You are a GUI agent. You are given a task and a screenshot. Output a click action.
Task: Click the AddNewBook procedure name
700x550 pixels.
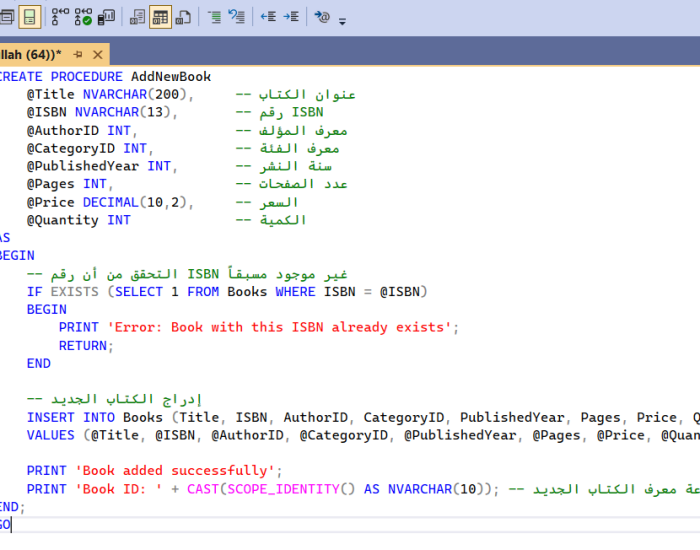[171, 77]
